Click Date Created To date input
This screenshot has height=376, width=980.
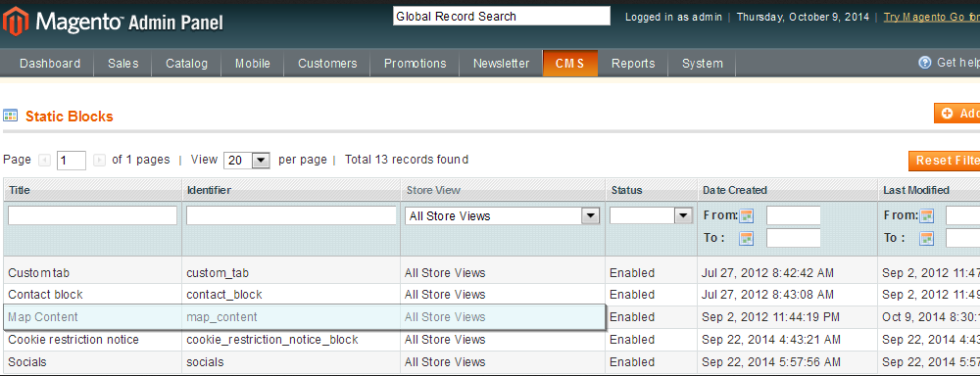(x=793, y=238)
